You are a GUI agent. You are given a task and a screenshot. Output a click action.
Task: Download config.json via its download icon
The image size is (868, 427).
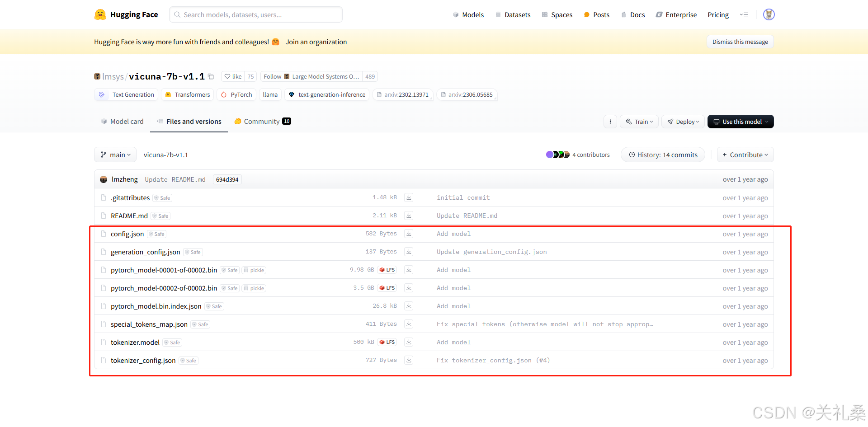click(x=409, y=234)
